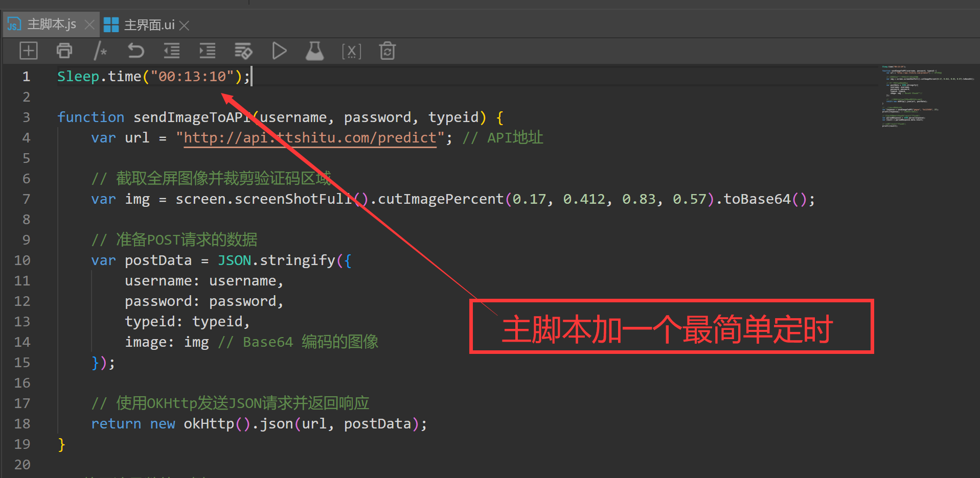Click the [x] variable icon
Screen dimensions: 980x478
pos(352,51)
